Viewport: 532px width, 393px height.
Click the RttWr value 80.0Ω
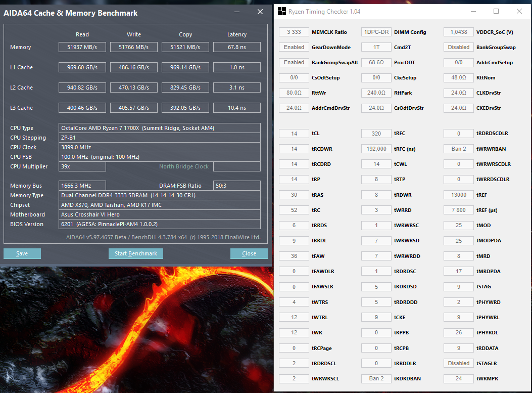(294, 93)
